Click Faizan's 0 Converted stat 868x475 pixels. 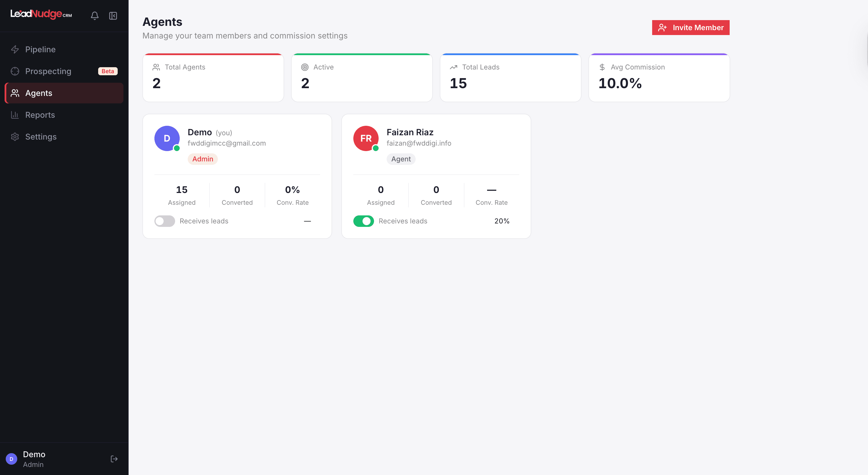tap(436, 195)
